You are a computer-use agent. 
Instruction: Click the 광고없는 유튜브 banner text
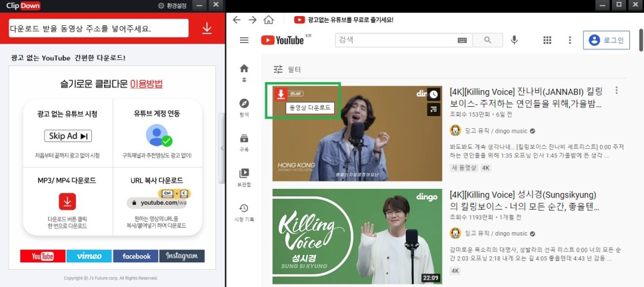(x=351, y=20)
